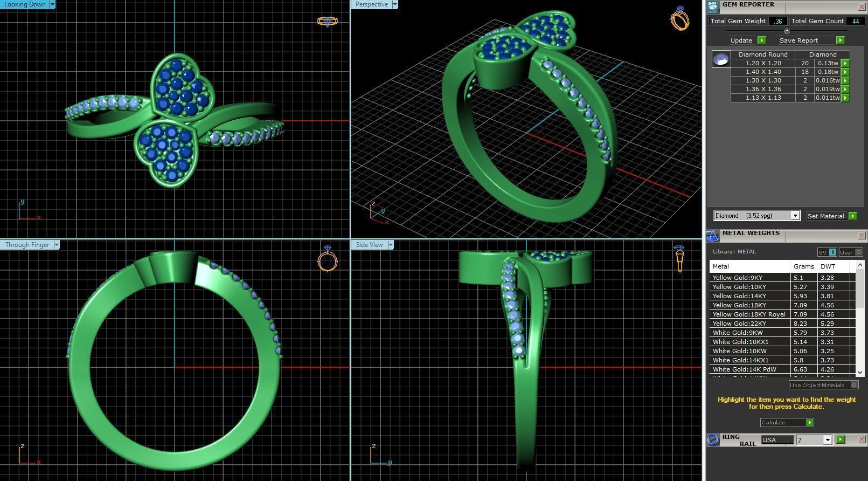Image resolution: width=868 pixels, height=481 pixels.
Task: Collapse Gem Reporter header with up-arrow circle
Action: [787, 31]
